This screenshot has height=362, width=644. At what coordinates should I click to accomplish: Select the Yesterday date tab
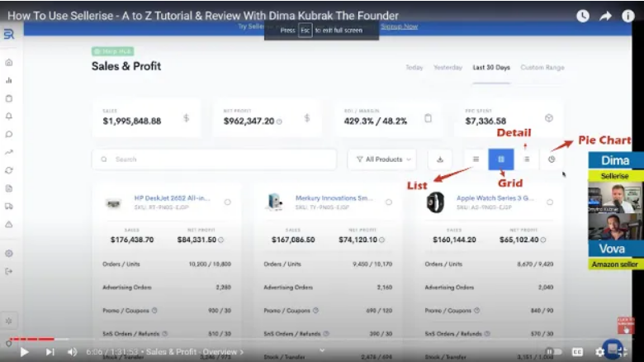click(x=447, y=68)
